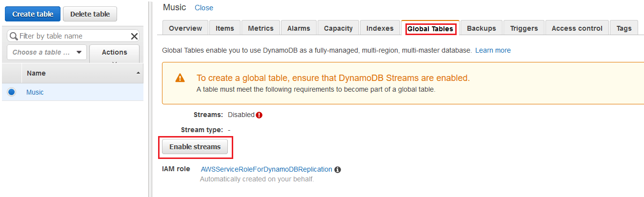The width and height of the screenshot is (644, 197).
Task: Click the Streams Disabled status text
Action: (241, 115)
